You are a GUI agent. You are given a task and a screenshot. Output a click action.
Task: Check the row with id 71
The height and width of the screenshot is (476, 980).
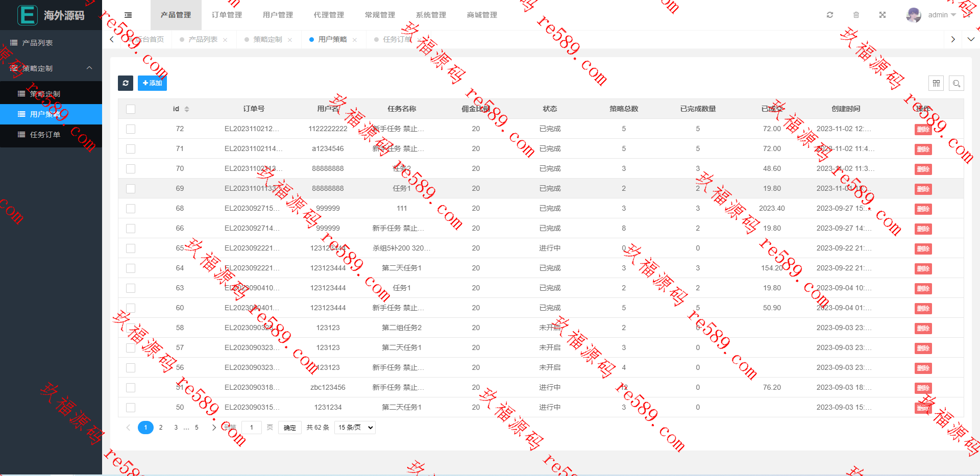[x=131, y=149]
